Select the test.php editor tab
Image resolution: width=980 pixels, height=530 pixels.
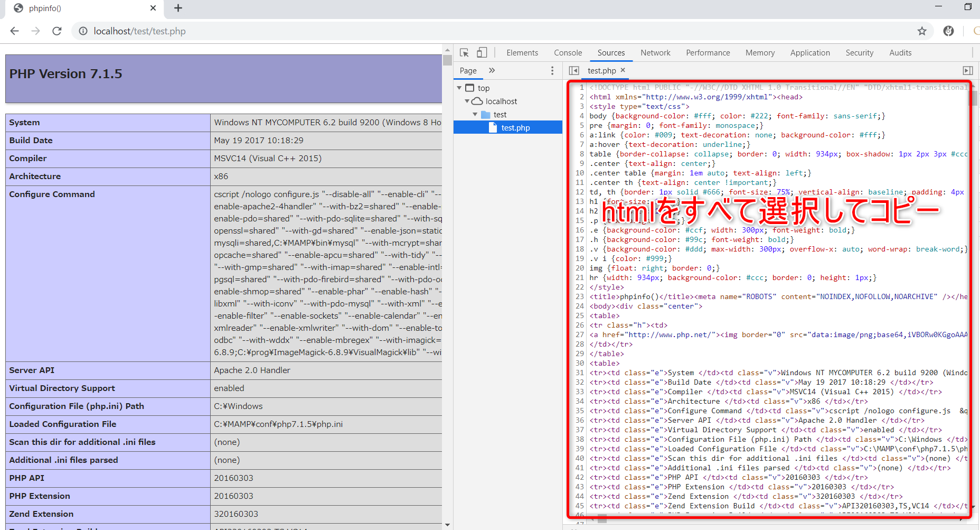point(601,71)
